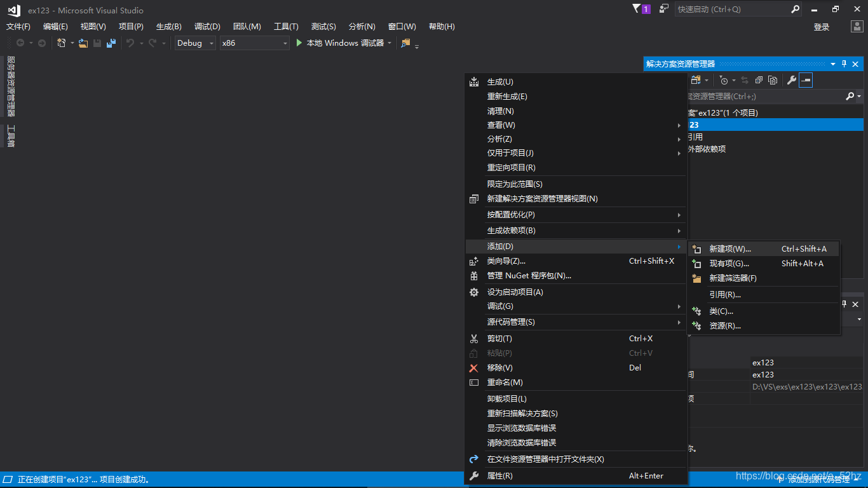The height and width of the screenshot is (488, 868).
Task: Select 新建筛选器(F) from the submenu
Action: pyautogui.click(x=763, y=278)
